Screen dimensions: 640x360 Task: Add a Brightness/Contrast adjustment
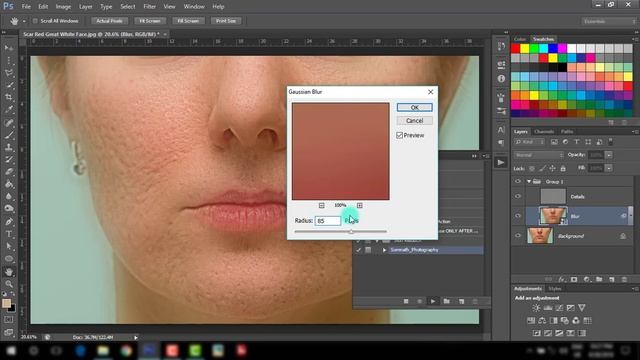coord(536,308)
